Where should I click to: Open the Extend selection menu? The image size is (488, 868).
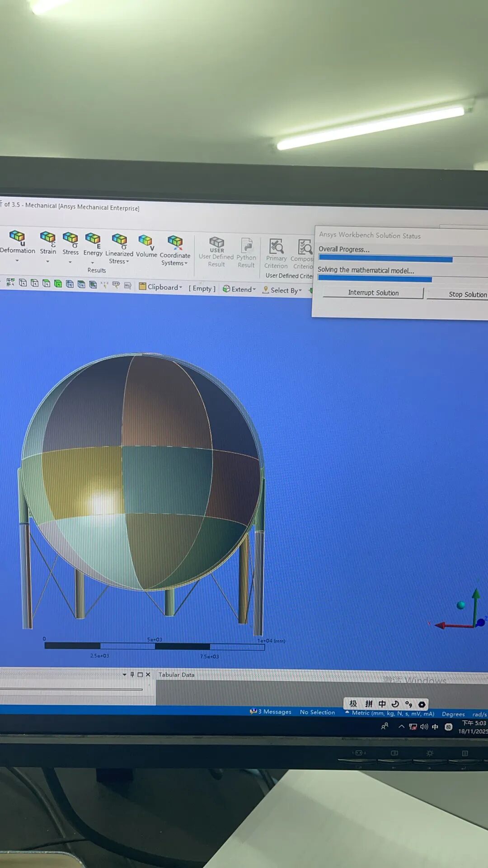pyautogui.click(x=239, y=289)
